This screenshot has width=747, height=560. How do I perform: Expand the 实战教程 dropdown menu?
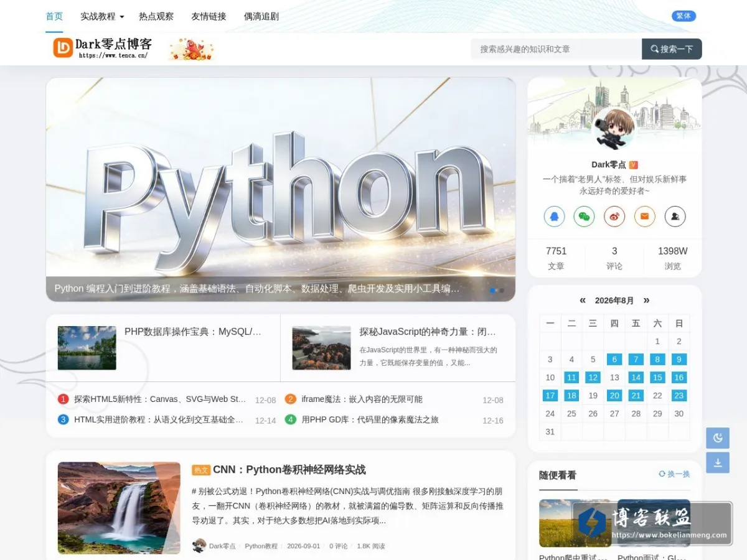[x=102, y=17]
